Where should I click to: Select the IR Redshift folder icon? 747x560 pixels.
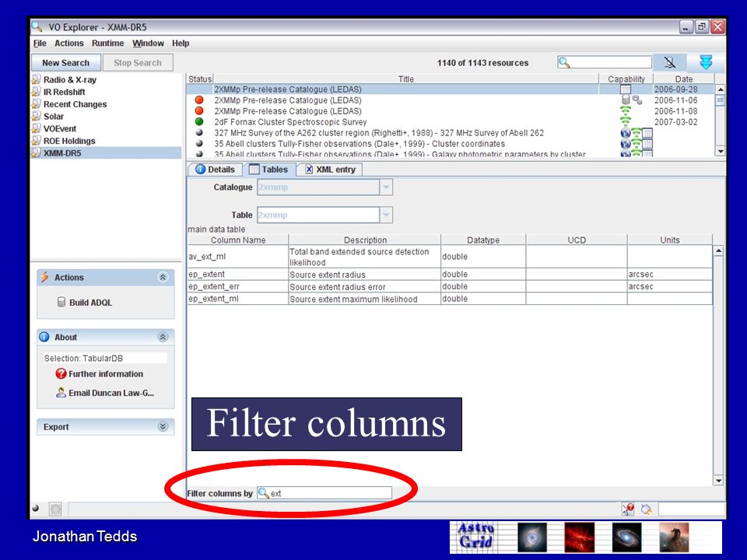[36, 92]
